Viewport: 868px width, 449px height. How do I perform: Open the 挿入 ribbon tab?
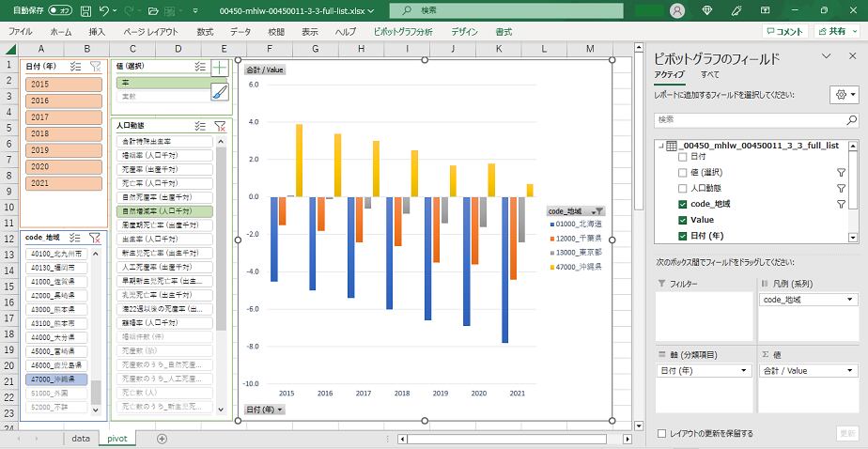(97, 31)
